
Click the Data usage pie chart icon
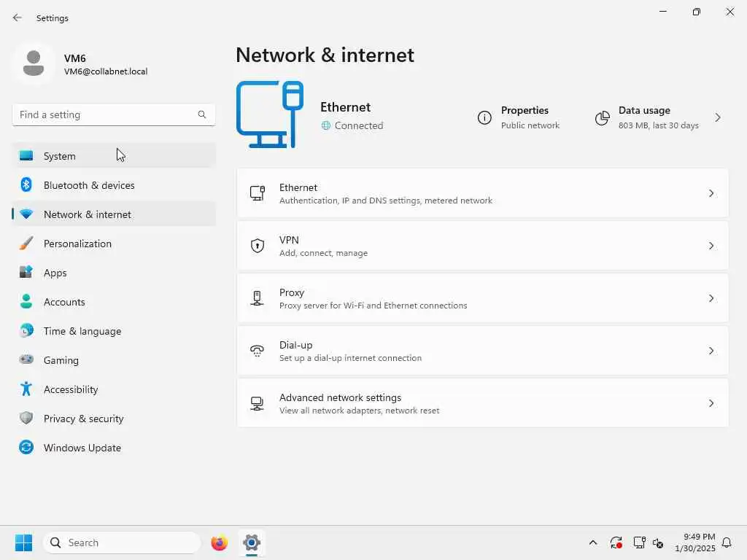(x=602, y=117)
